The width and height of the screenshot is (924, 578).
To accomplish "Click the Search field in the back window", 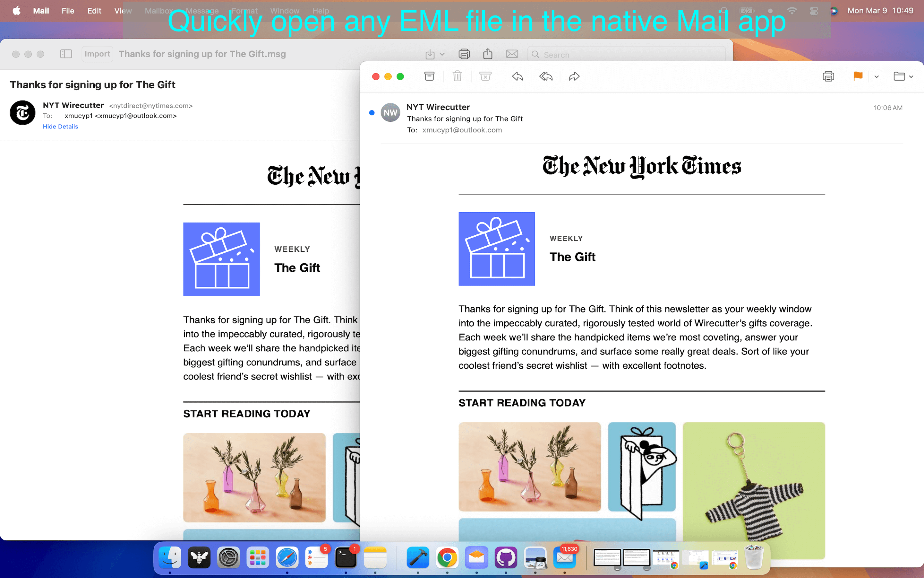I will pos(626,55).
